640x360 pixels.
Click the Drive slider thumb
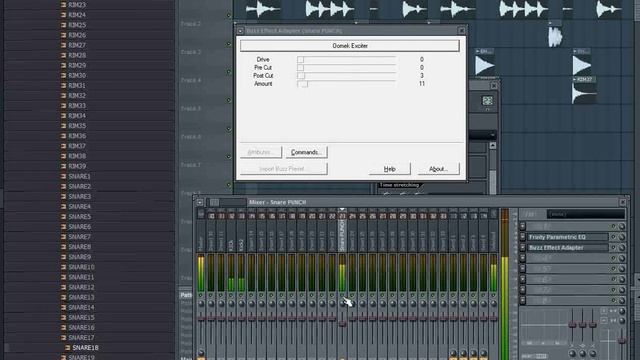coord(300,60)
